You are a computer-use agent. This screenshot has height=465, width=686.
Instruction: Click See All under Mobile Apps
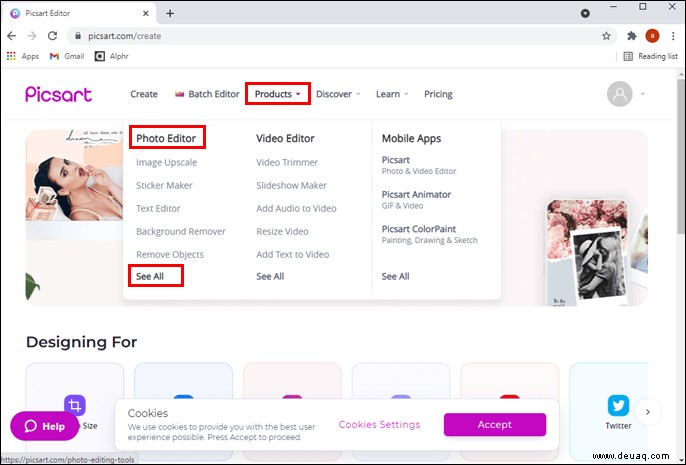coord(396,276)
